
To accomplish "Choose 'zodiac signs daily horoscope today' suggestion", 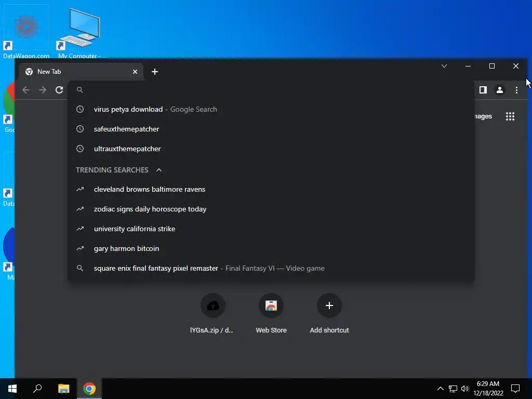I will pyautogui.click(x=271, y=209).
